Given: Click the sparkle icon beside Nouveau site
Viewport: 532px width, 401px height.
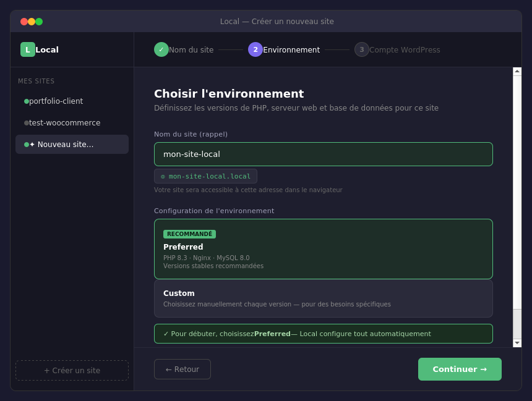Looking at the screenshot, I should tap(32, 145).
